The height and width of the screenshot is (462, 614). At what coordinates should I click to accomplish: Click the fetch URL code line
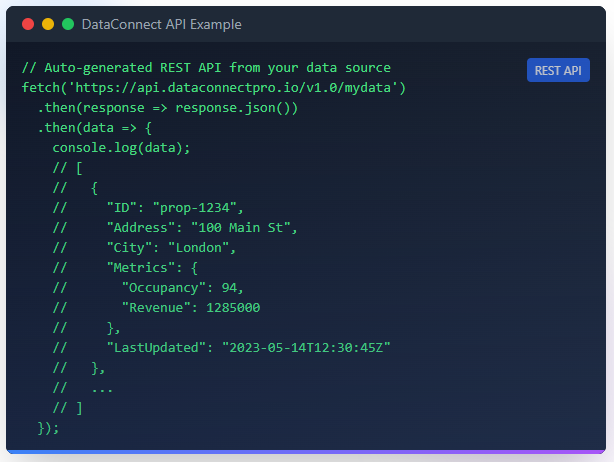pos(214,88)
